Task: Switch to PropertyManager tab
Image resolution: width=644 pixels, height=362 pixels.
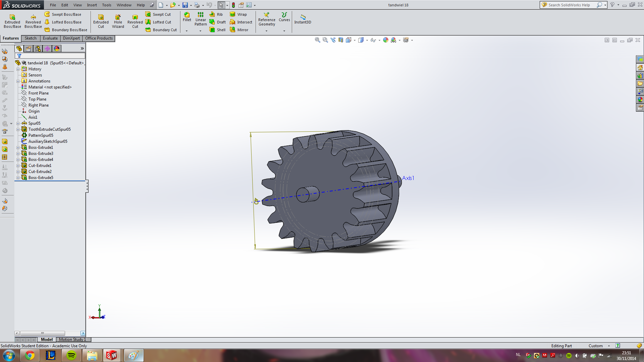Action: (x=29, y=49)
